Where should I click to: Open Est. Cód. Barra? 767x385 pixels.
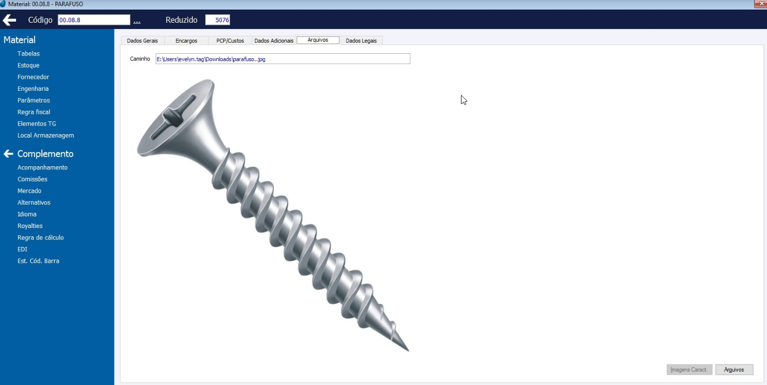click(x=38, y=261)
